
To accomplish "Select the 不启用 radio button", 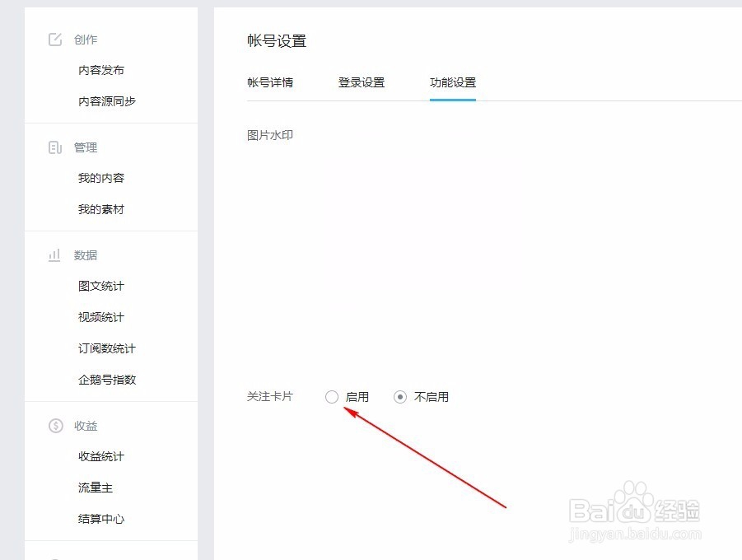I will [400, 397].
